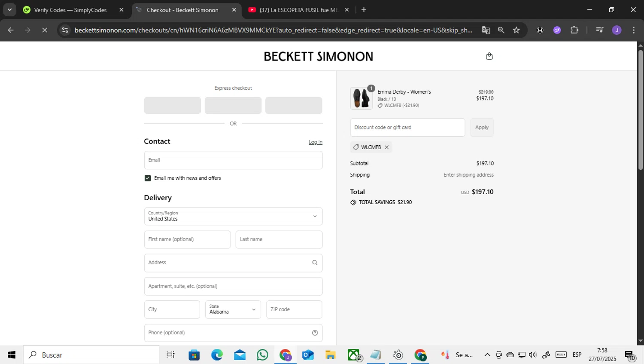Focus the Apartment, suite field
The image size is (644, 364).
click(233, 286)
